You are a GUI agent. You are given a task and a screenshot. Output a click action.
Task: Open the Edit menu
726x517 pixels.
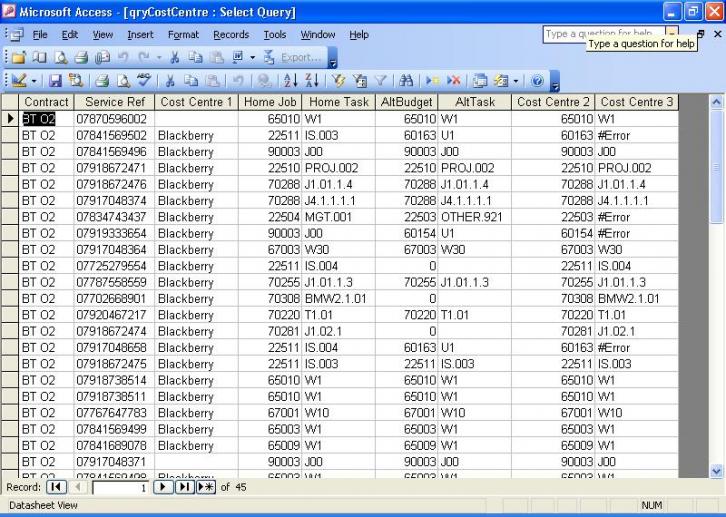(x=70, y=35)
